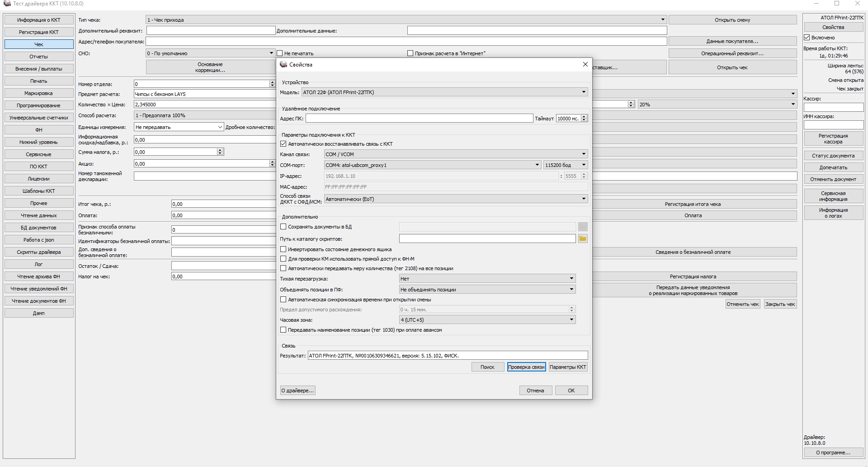868x467 pixels.
Task: Enable automatic time synchronization at shift opening
Action: (283, 300)
